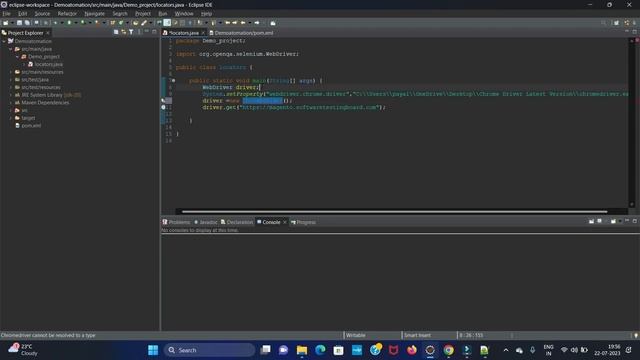Viewport: 640px width, 360px height.
Task: Open Project Explorer filter funnel icon
Action: tap(131, 32)
